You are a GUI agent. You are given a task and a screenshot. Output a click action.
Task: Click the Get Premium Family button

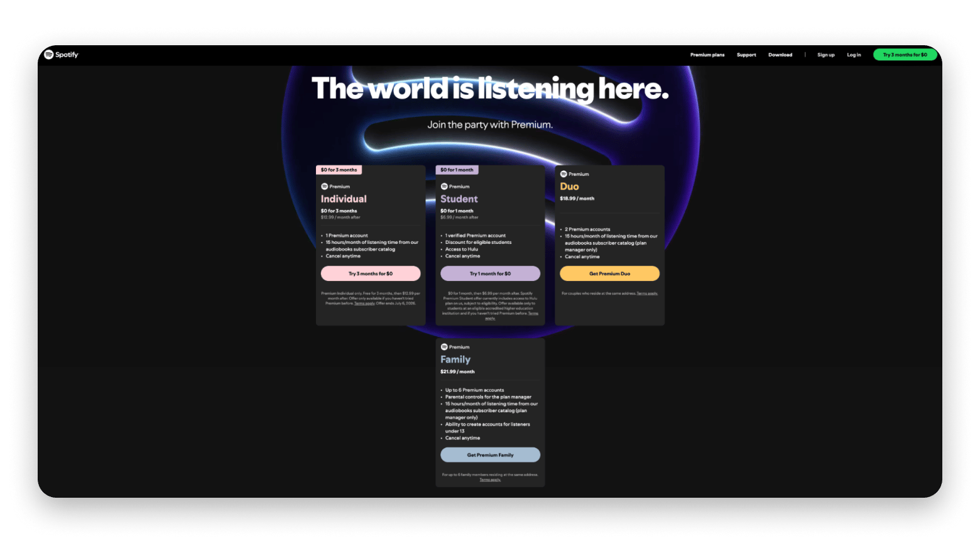pos(490,454)
